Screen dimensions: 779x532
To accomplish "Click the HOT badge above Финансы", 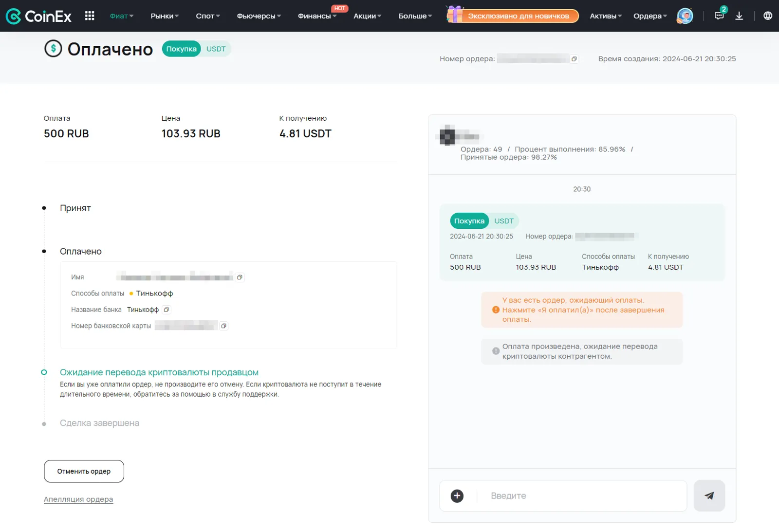I will 340,8.
